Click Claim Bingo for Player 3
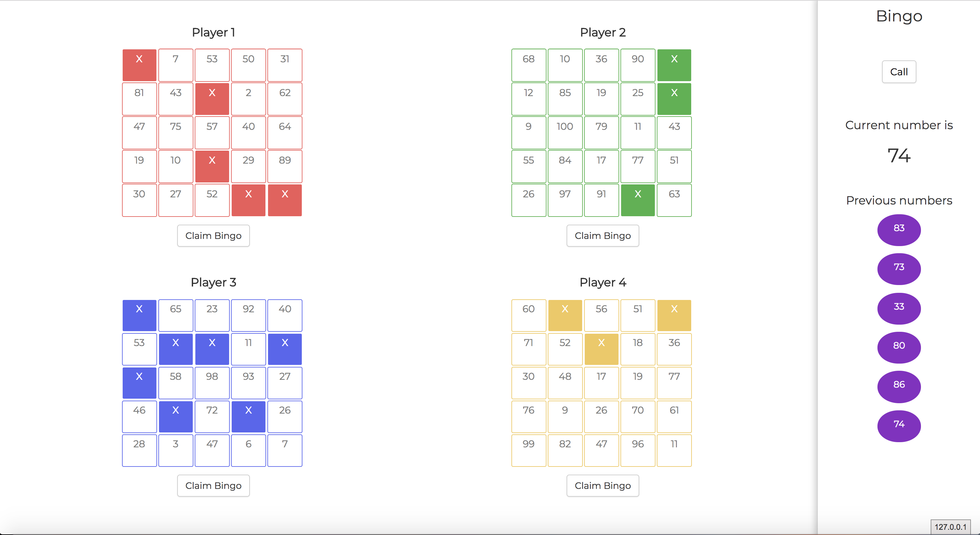 coord(213,486)
